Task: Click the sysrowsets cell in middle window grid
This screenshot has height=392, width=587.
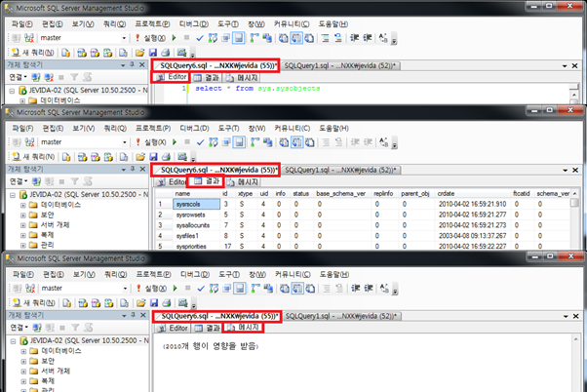Action: 197,215
